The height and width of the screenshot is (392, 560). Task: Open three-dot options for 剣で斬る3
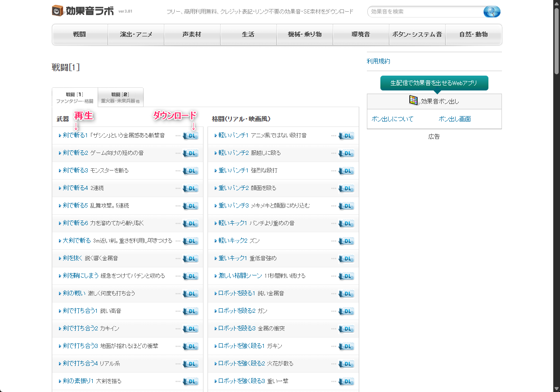pos(178,171)
